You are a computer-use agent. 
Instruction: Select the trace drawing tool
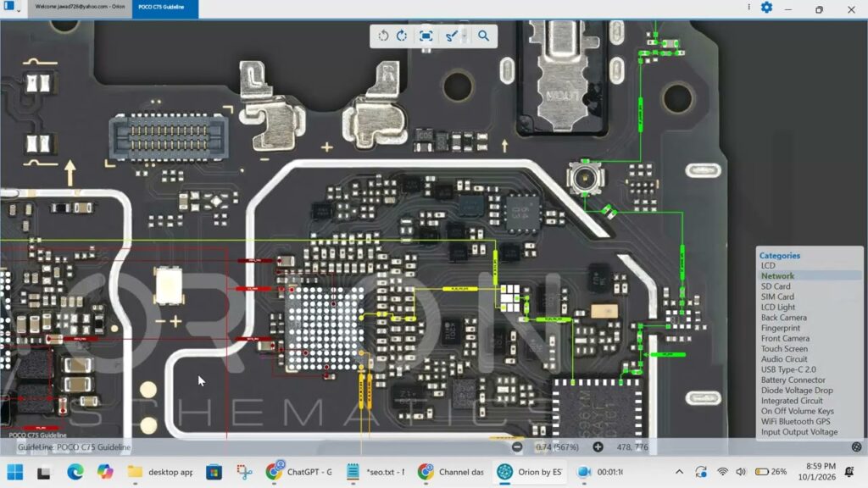tap(451, 36)
